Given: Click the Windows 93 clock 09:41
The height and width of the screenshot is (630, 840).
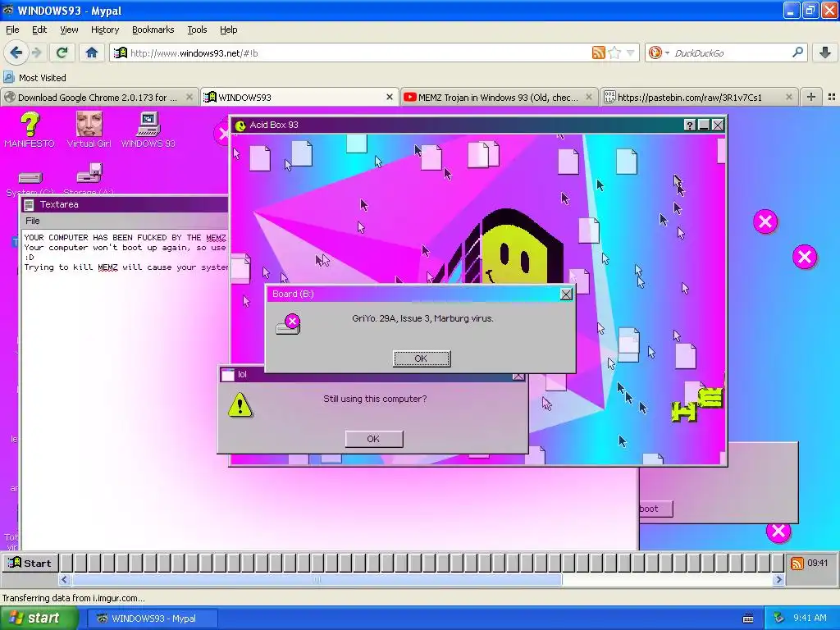Looking at the screenshot, I should (818, 563).
